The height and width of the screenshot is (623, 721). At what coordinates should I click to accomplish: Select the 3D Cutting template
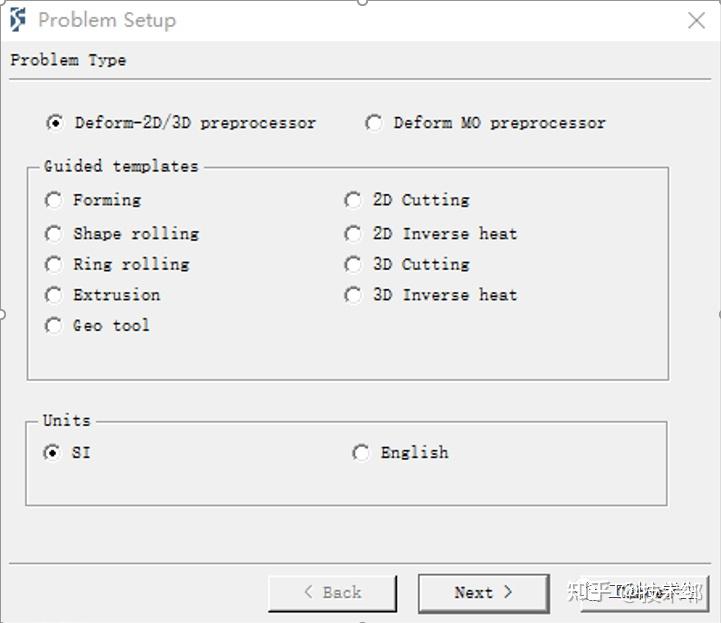tap(353, 264)
